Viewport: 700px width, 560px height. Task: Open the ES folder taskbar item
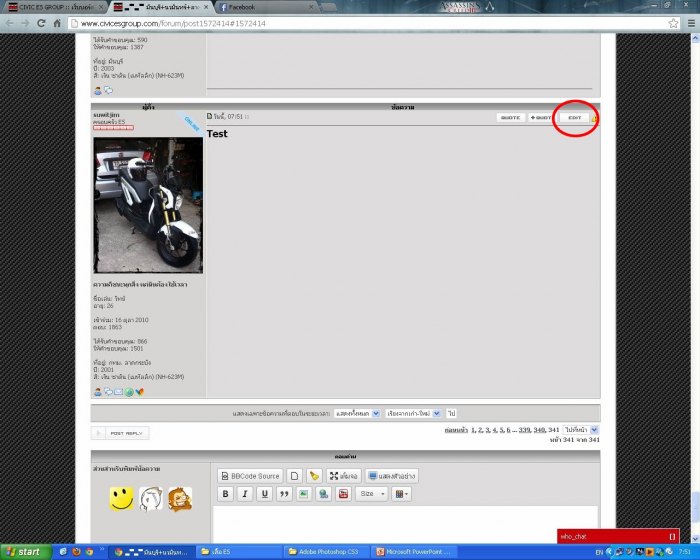pos(240,552)
